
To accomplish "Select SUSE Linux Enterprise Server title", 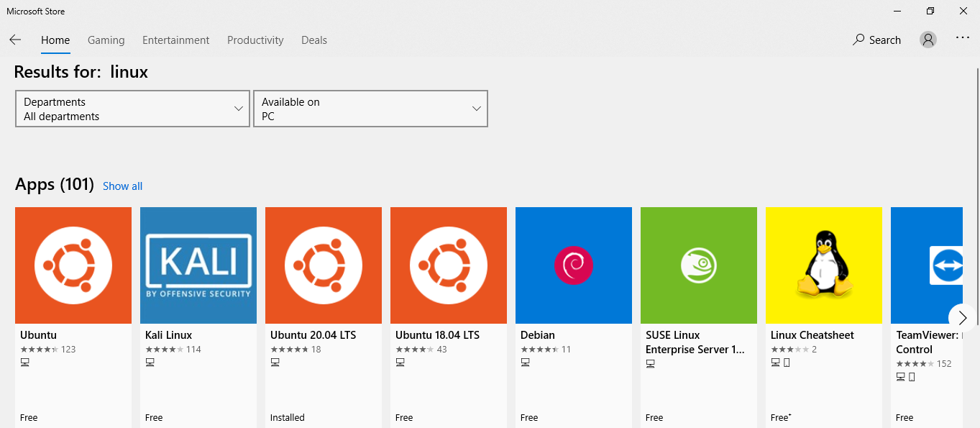I will coord(695,342).
